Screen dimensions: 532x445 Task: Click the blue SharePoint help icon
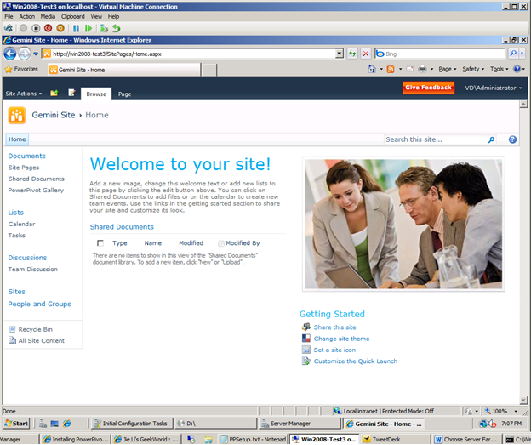513,140
